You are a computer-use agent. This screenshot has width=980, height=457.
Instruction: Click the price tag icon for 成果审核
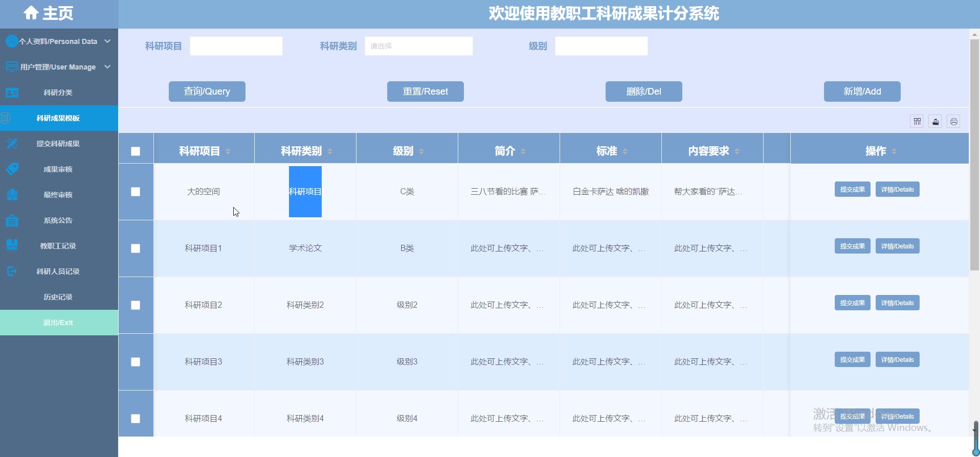click(12, 169)
